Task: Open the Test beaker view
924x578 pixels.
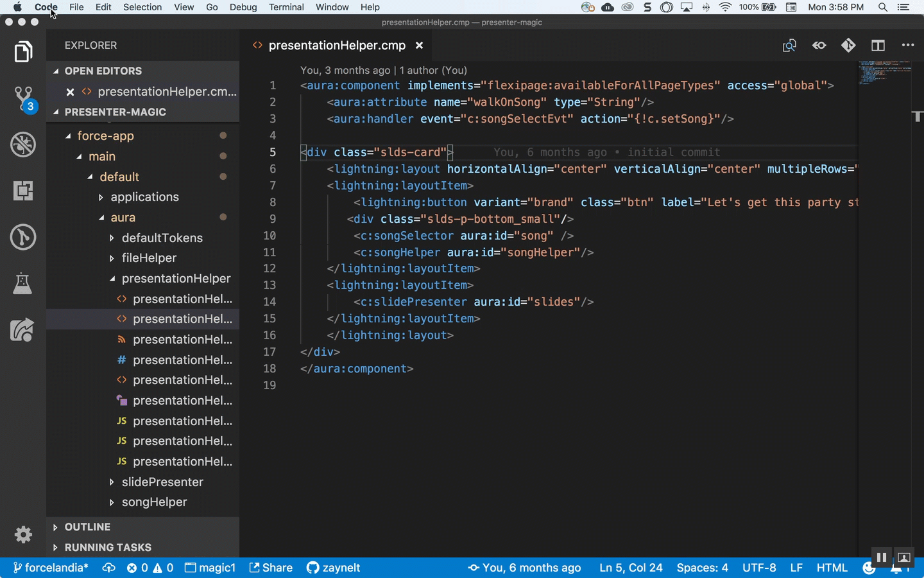Action: pos(23,283)
